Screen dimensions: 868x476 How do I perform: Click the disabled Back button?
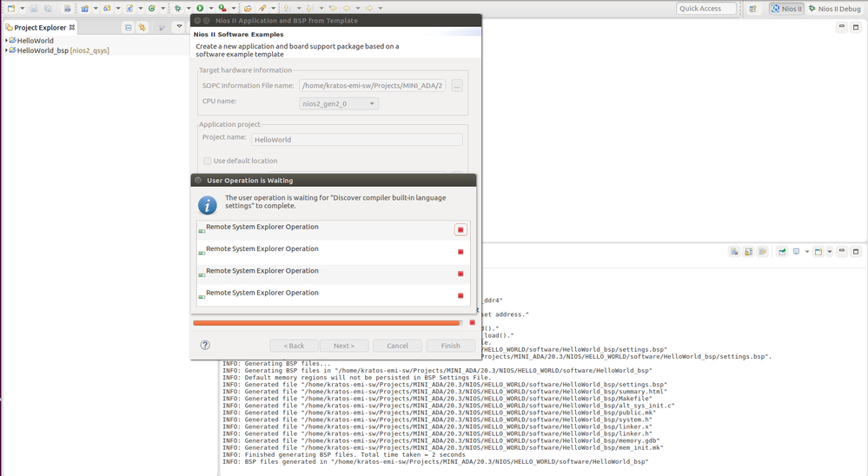pyautogui.click(x=294, y=346)
